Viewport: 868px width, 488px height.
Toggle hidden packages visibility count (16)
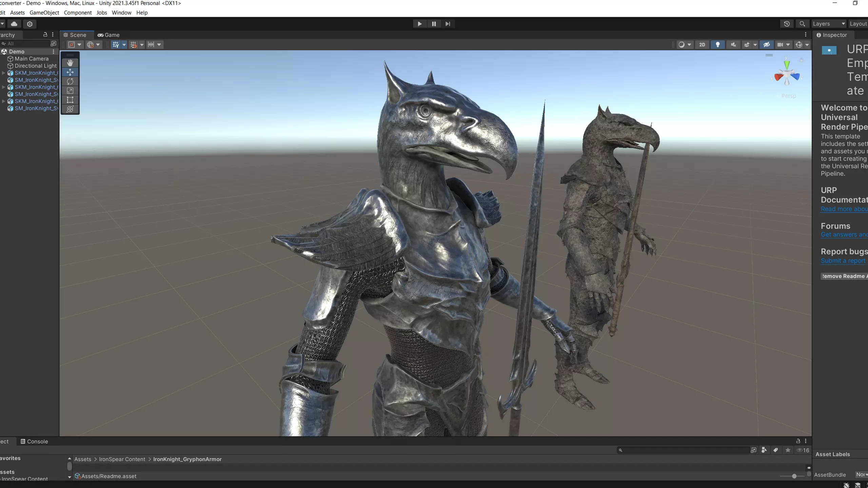tap(803, 450)
